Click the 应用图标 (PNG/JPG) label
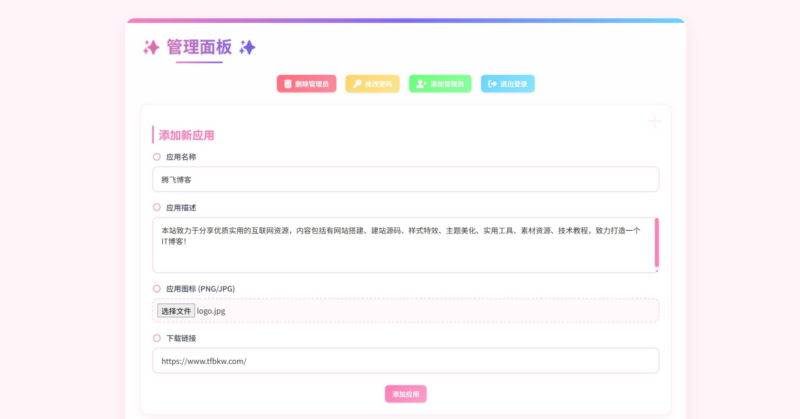The image size is (800, 419). (201, 289)
